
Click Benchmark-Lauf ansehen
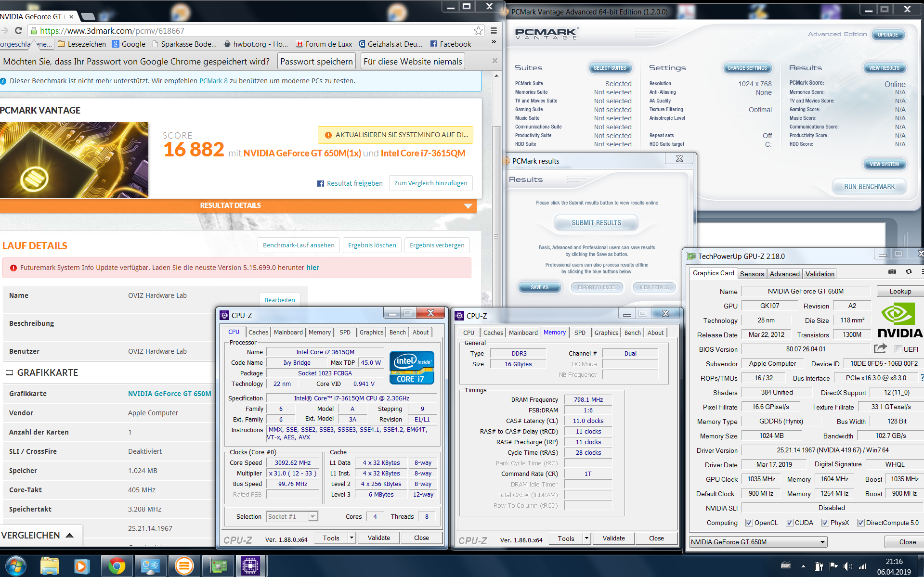[x=299, y=245]
